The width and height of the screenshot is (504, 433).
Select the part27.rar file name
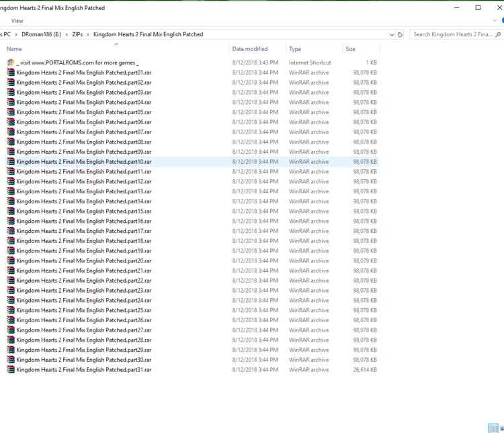(x=84, y=330)
